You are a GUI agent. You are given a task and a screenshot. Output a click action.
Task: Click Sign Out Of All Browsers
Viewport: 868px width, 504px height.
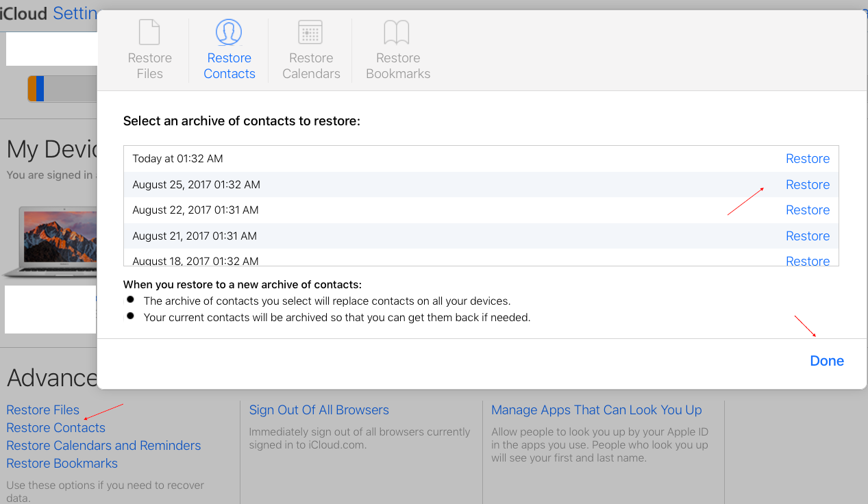point(319,410)
